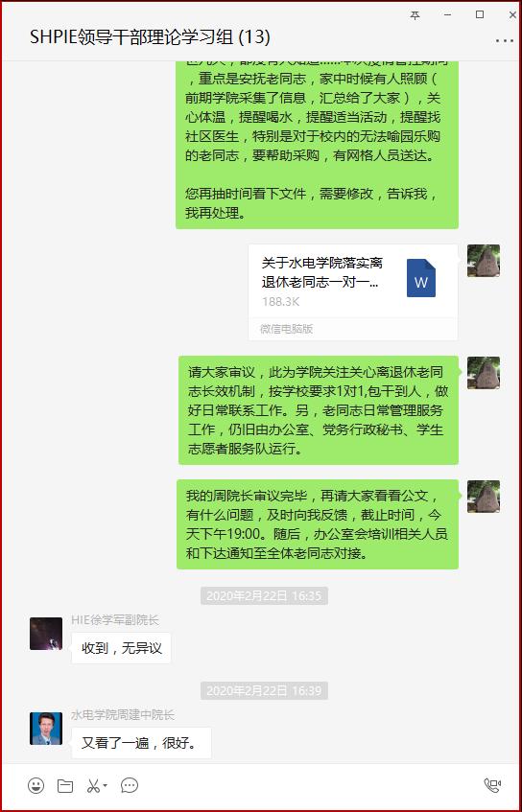Click avatar of 水电学院周建中院长
Screen dimensions: 522x812
[46, 729]
